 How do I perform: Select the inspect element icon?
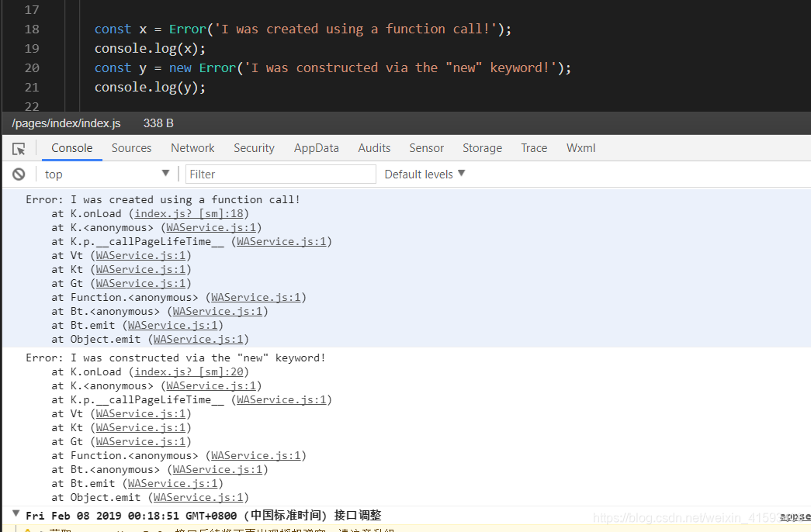[x=17, y=147]
